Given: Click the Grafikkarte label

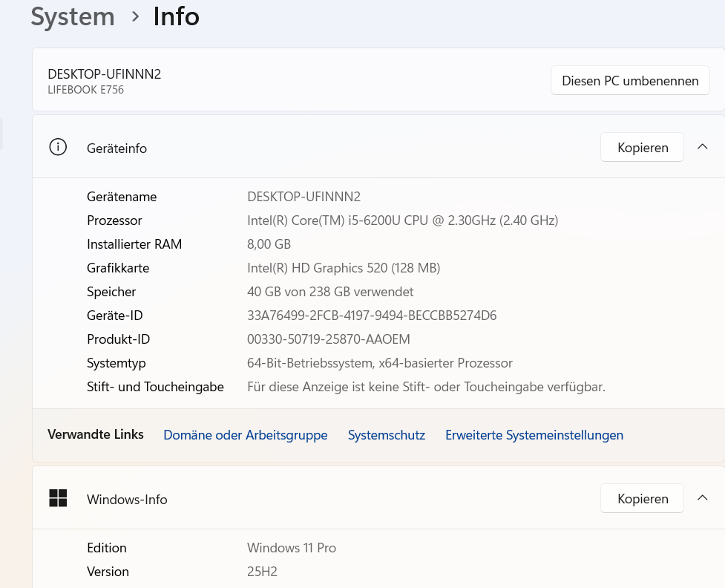Looking at the screenshot, I should [x=118, y=268].
